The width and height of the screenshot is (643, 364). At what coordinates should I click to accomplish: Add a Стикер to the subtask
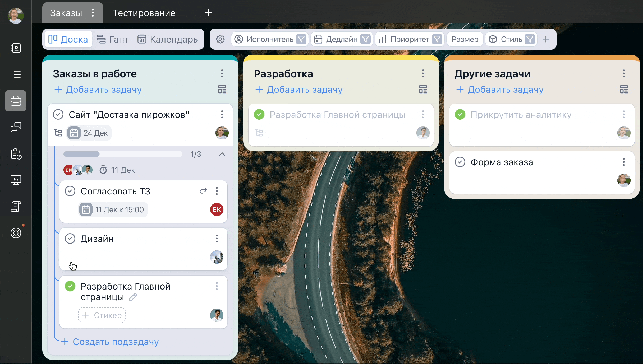click(102, 315)
